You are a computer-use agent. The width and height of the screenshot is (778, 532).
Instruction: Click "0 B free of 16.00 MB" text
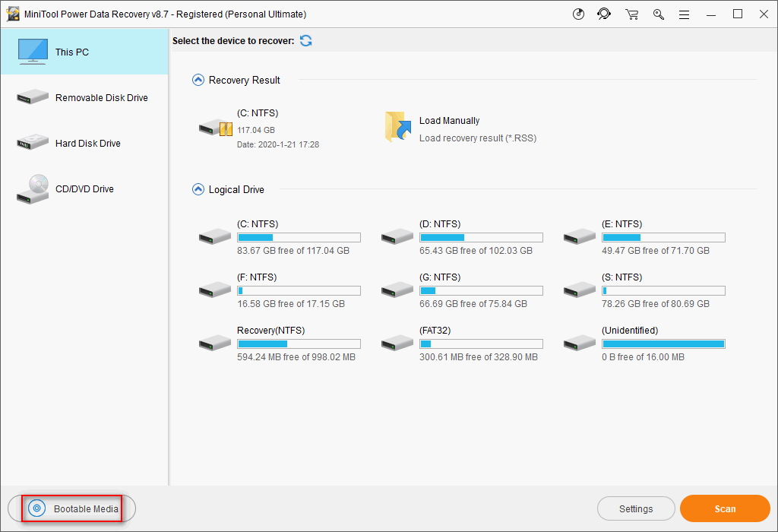pyautogui.click(x=643, y=356)
